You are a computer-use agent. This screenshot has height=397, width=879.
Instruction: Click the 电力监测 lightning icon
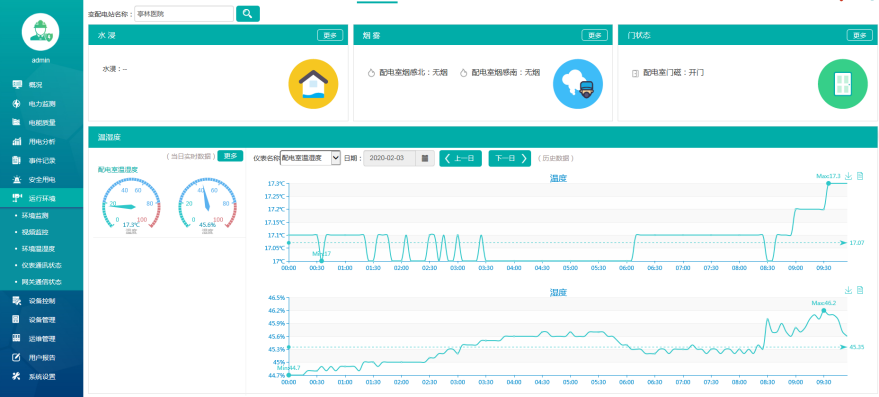click(17, 104)
